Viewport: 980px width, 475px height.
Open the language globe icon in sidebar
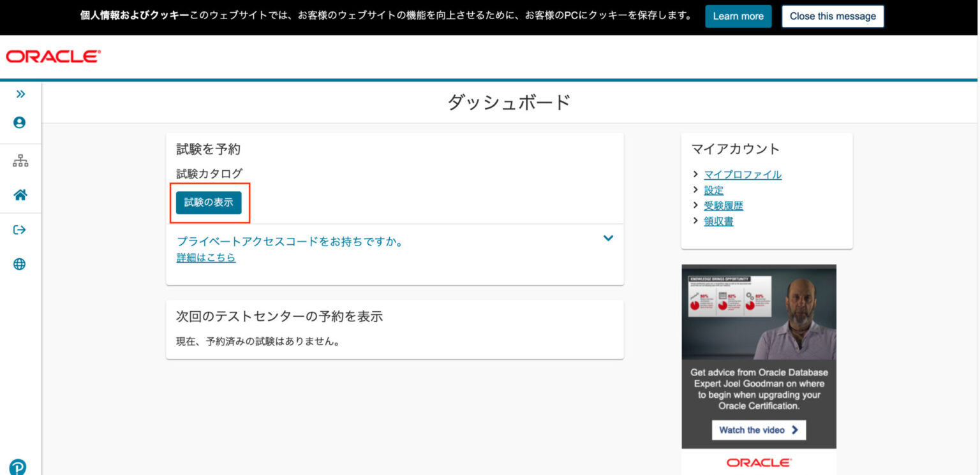tap(20, 263)
